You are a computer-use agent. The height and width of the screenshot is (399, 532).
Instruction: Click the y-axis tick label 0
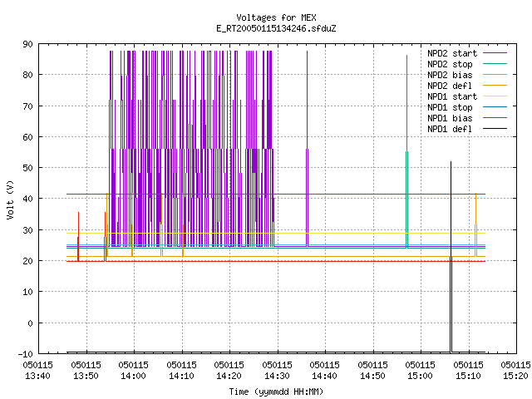click(x=30, y=323)
